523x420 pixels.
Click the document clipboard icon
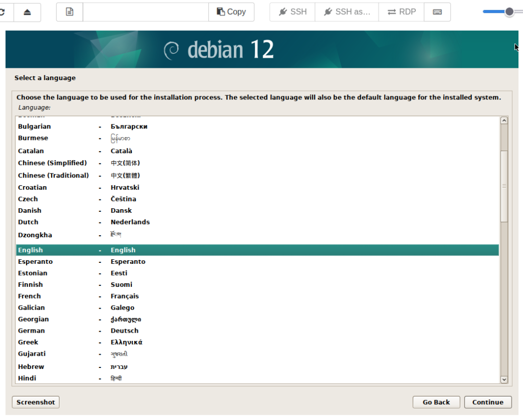coord(69,12)
